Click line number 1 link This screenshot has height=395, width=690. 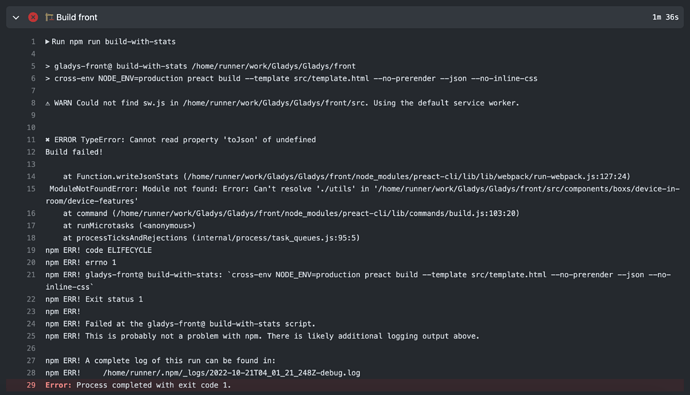33,42
